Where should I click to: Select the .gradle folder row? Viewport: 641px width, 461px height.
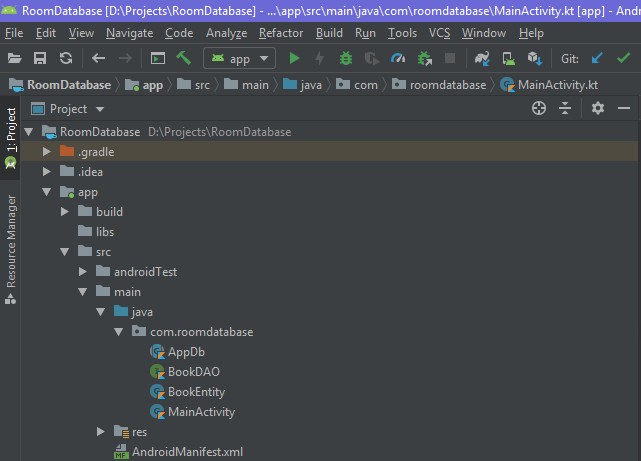point(329,152)
